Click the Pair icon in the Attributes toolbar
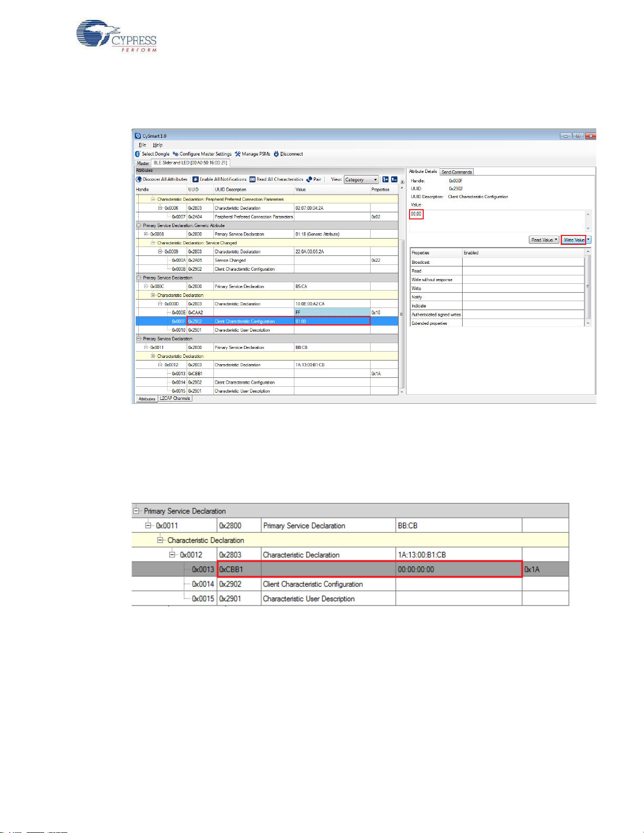This screenshot has width=644, height=833. tap(309, 179)
